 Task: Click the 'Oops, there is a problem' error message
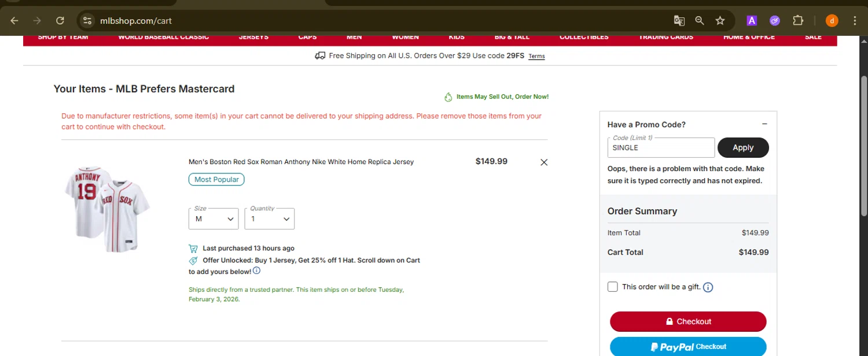coord(686,175)
